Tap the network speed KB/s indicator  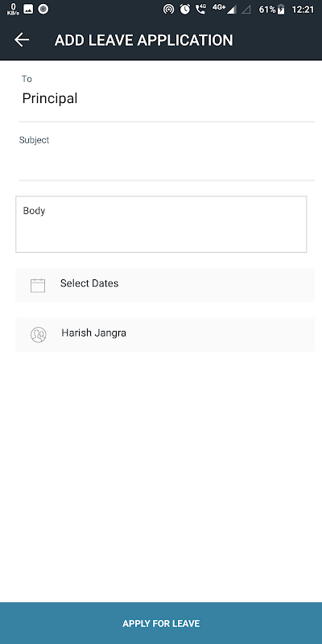pos(13,9)
